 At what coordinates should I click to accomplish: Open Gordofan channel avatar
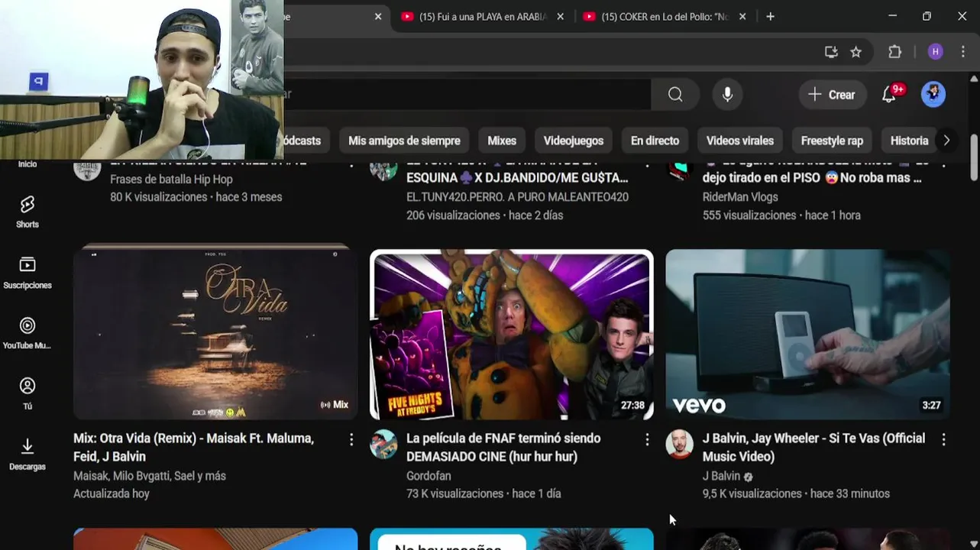coord(383,444)
